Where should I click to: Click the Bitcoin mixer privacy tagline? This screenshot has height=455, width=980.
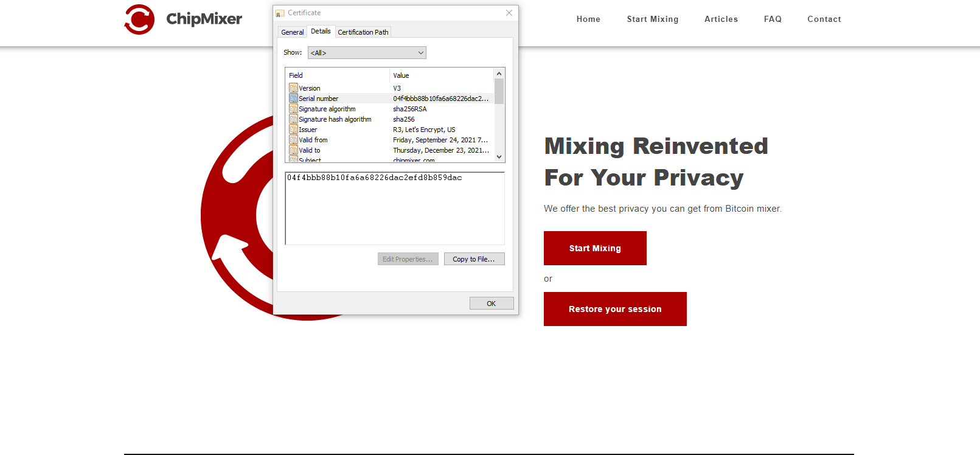click(662, 209)
